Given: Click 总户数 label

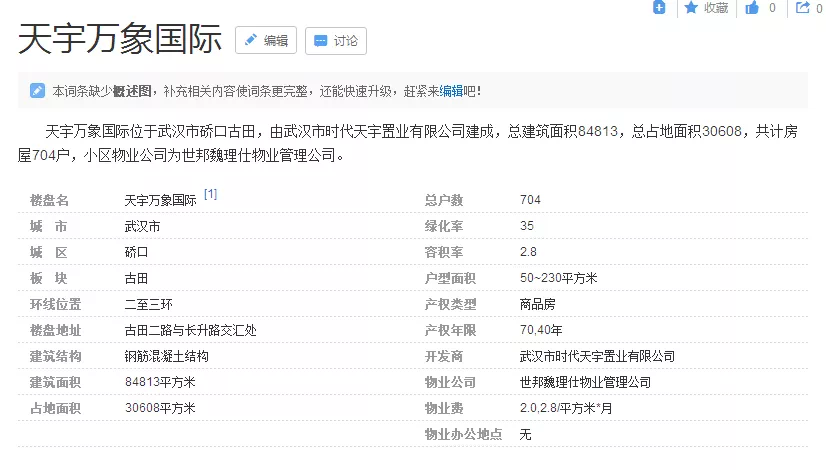Looking at the screenshot, I should click(444, 200).
